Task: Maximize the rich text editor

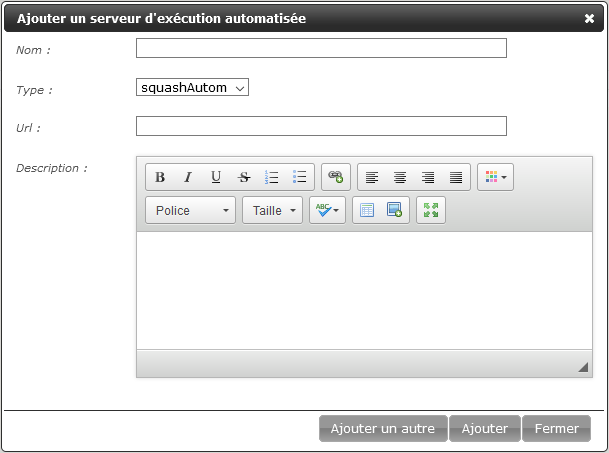Action: tap(431, 210)
